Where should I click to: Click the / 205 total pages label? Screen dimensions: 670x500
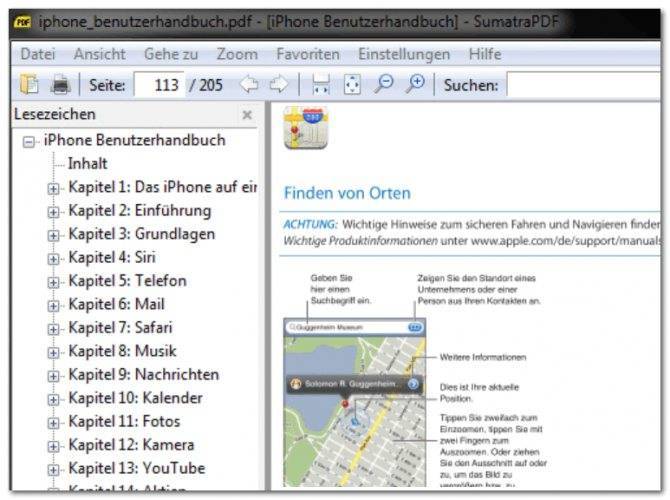pyautogui.click(x=206, y=85)
